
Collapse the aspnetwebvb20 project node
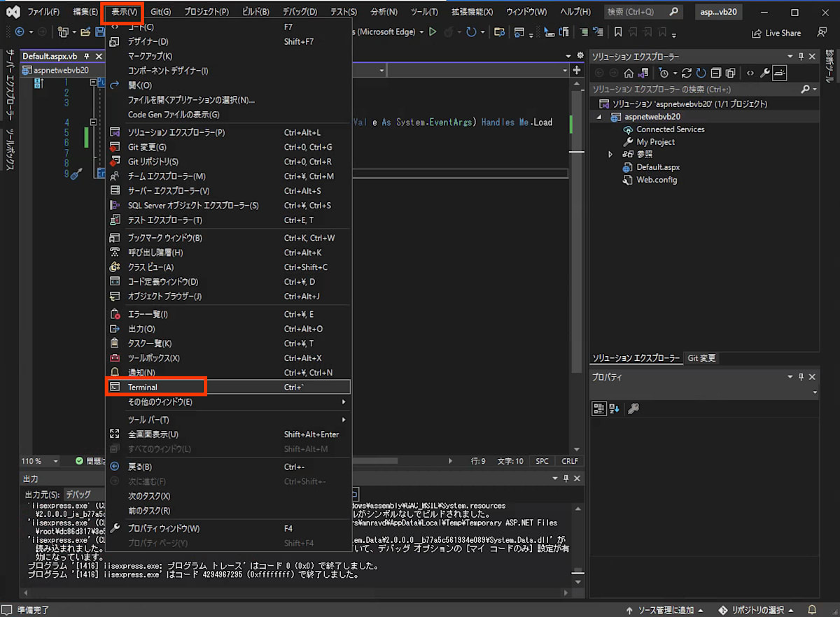599,117
